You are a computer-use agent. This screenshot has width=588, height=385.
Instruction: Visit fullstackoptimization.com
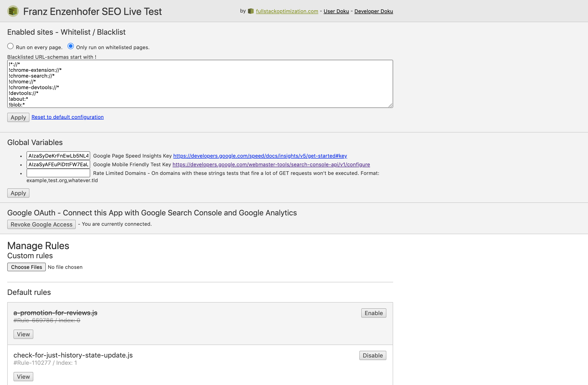tap(287, 11)
